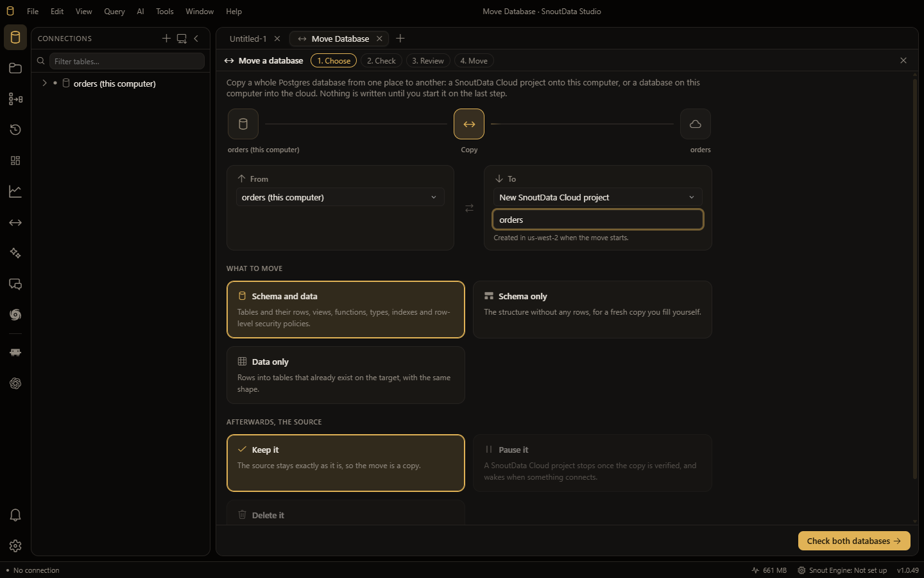Choose Delete it for the source
This screenshot has width=924, height=578.
coord(346,513)
